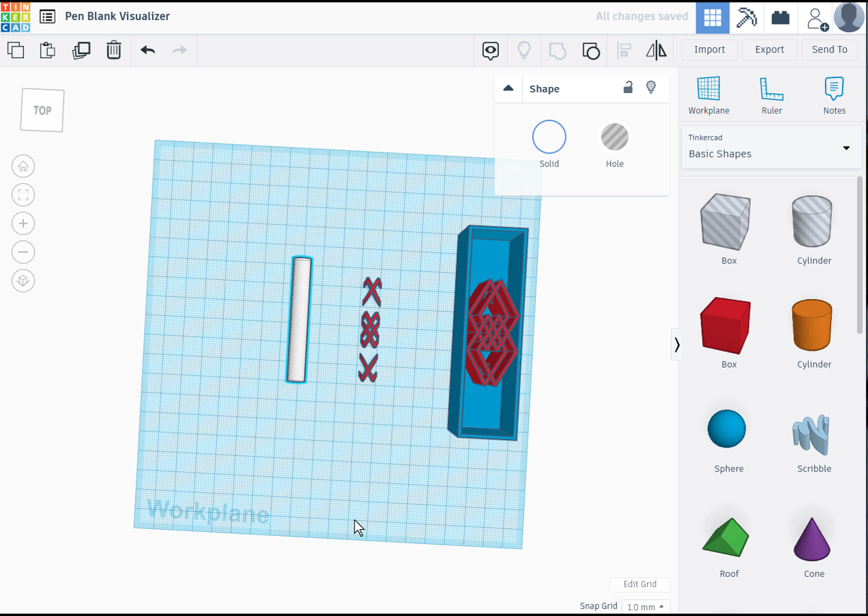This screenshot has width=868, height=616.
Task: Switch to Blocks pickaxe mode
Action: [747, 17]
